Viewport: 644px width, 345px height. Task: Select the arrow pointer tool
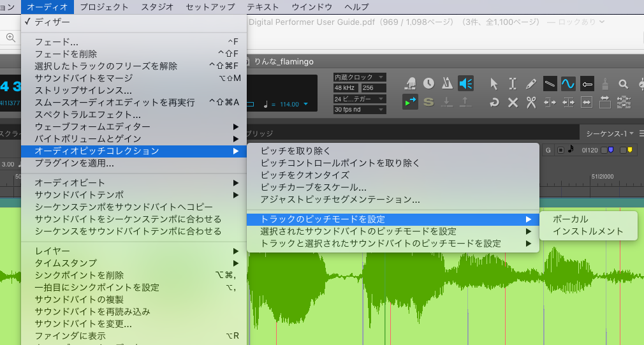(494, 84)
